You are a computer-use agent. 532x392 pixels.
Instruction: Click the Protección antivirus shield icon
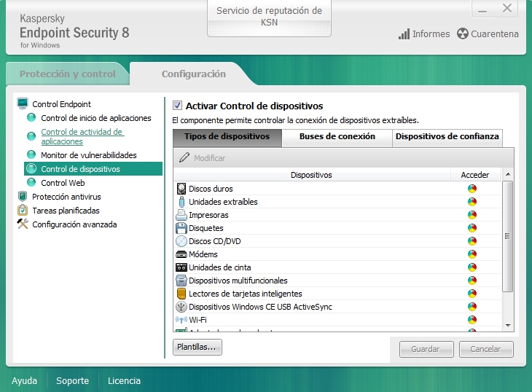pyautogui.click(x=23, y=197)
